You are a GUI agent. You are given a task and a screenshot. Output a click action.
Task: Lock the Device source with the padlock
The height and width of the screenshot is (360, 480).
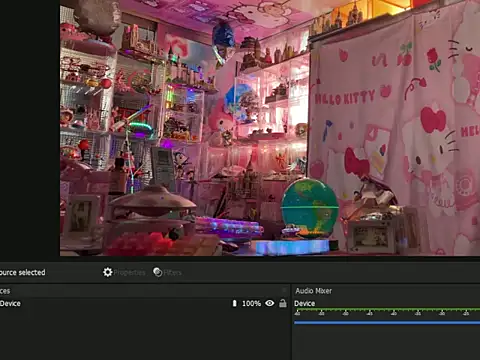[283, 303]
